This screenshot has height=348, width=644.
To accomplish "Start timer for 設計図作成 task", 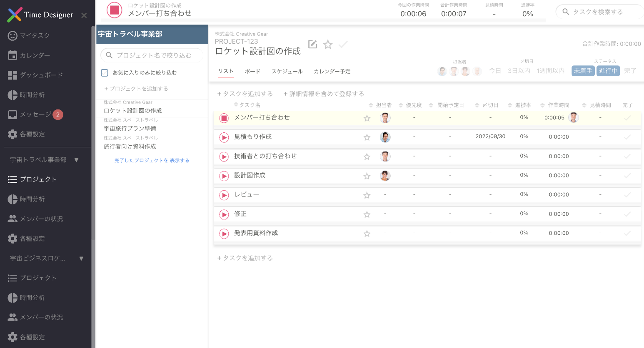I will [224, 176].
